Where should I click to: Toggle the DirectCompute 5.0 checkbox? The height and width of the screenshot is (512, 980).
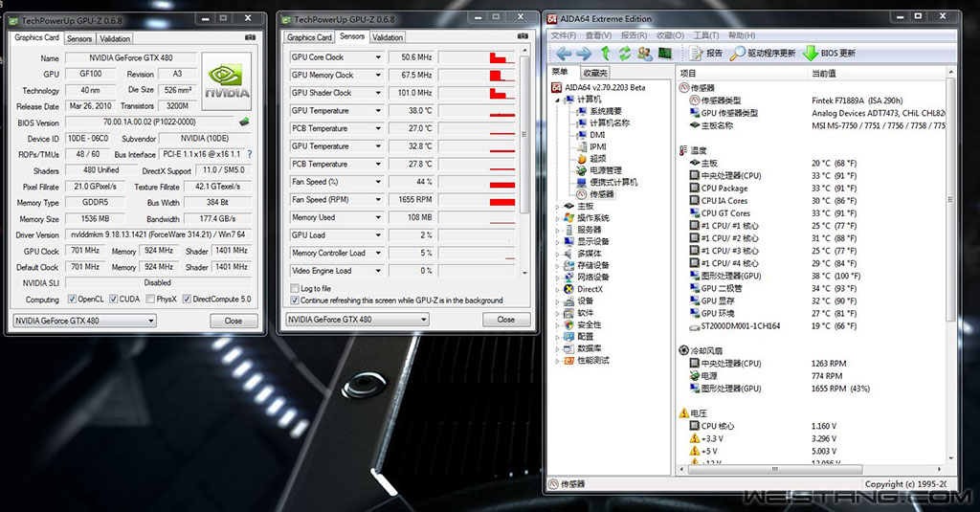[187, 300]
